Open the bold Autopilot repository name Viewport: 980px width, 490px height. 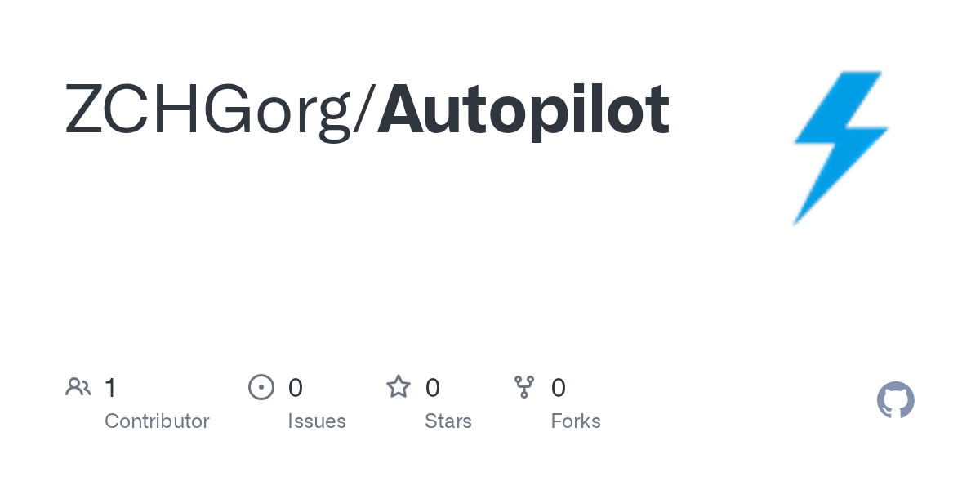click(x=523, y=110)
